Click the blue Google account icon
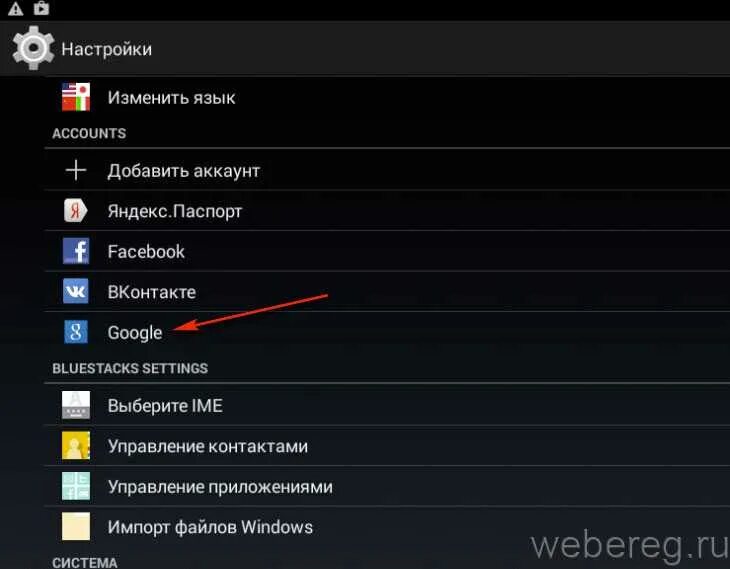 coord(76,332)
